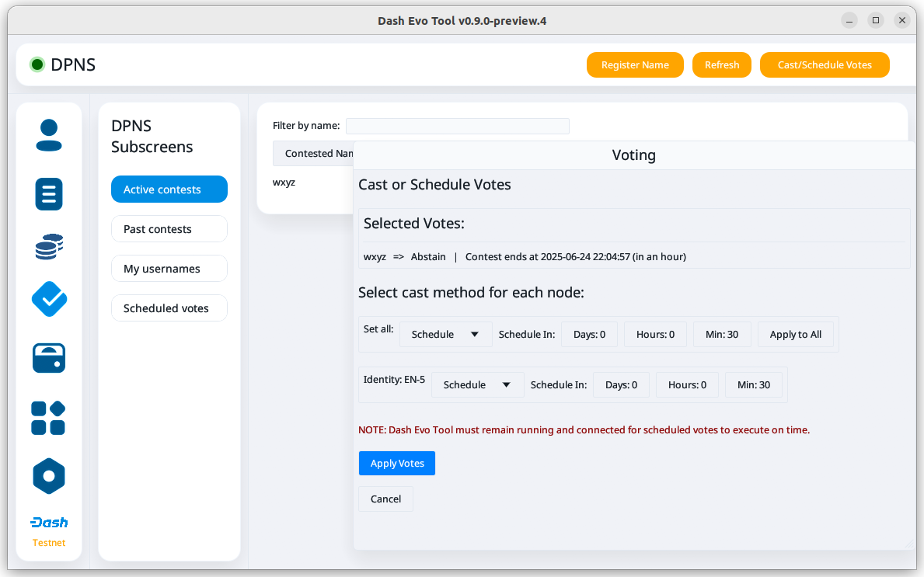The width and height of the screenshot is (924, 577).
Task: Click the Filter by name input field
Action: (x=457, y=126)
